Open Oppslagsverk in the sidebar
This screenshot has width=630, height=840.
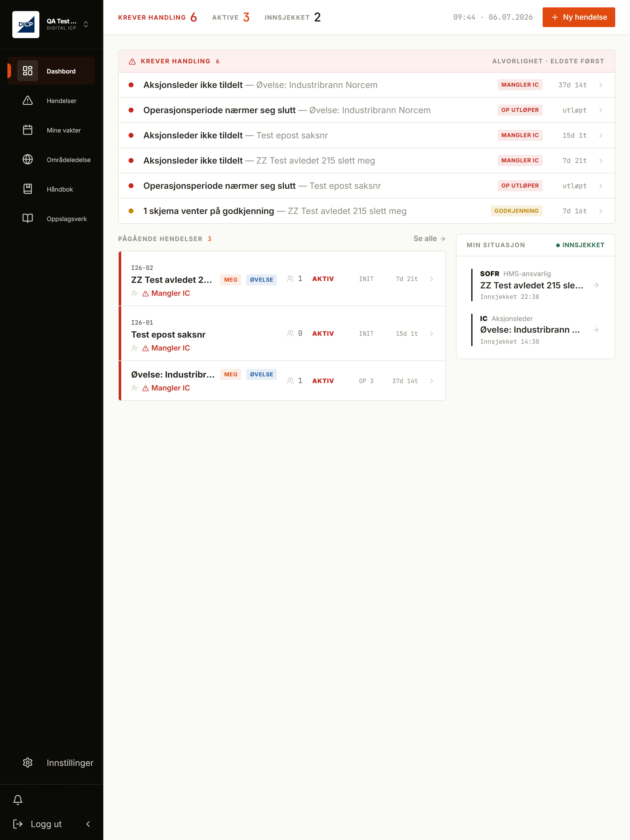[51, 219]
